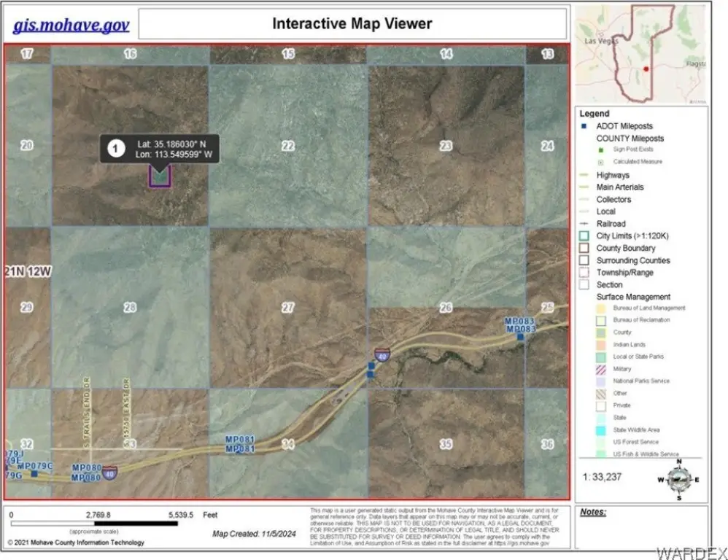Click the MP083 milepost marker square

[x=520, y=336]
